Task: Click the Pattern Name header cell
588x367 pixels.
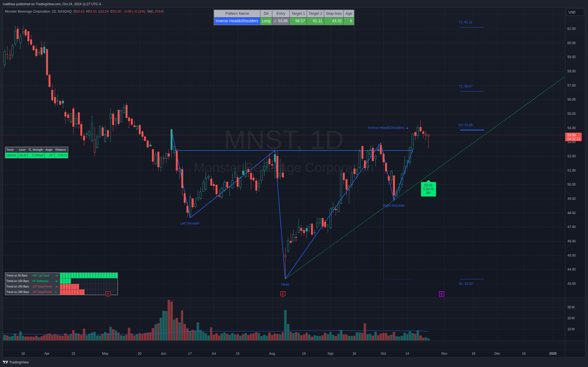Action: [237, 13]
